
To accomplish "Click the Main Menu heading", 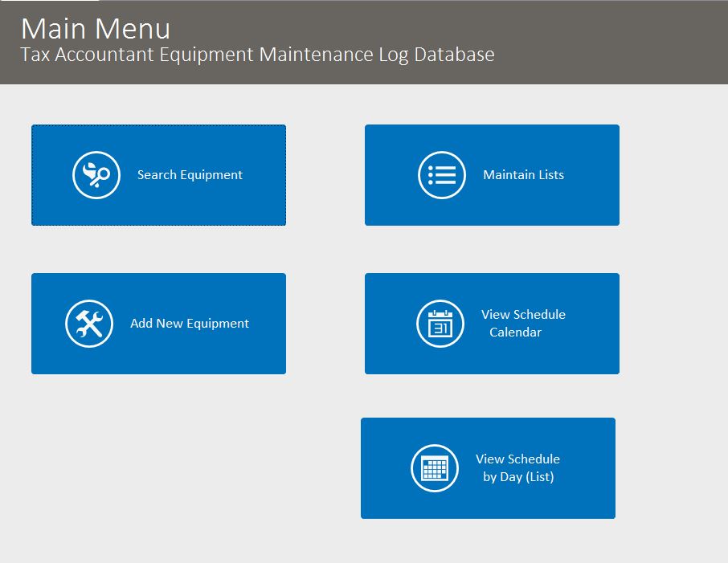I will [x=96, y=29].
